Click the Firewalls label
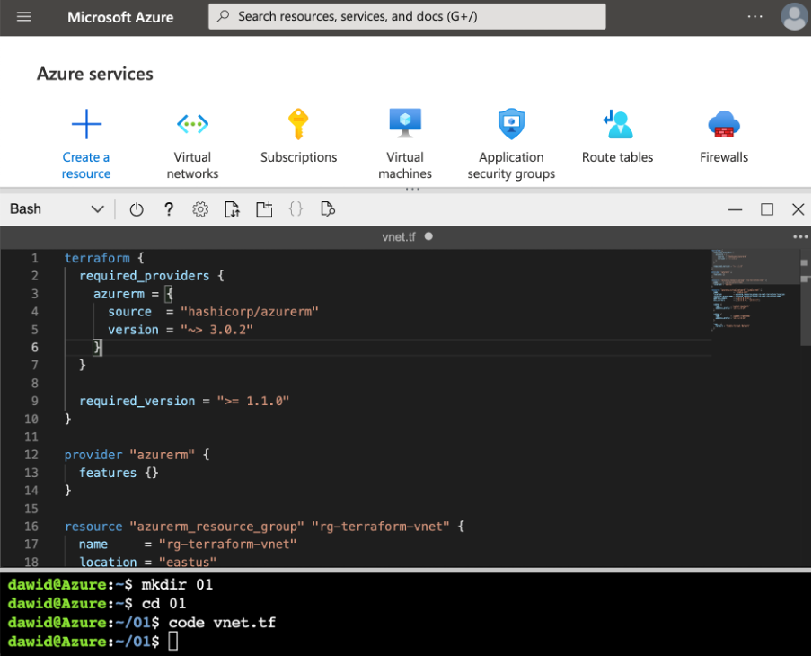 pyautogui.click(x=724, y=157)
